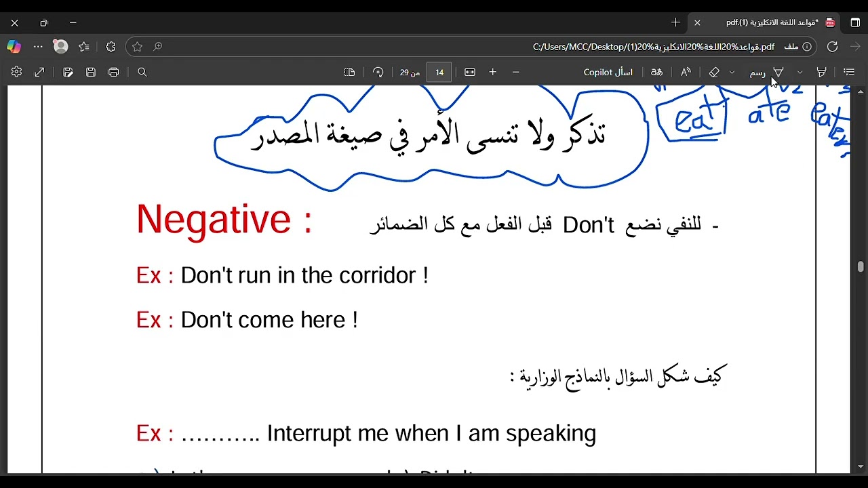
Task: Click the 'من 29' page count text
Action: [410, 72]
